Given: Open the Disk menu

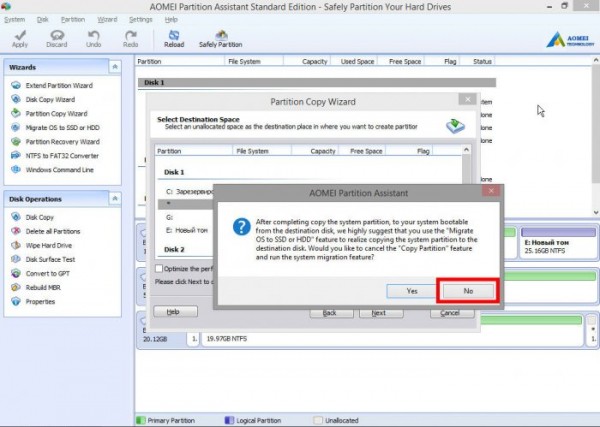Looking at the screenshot, I should click(42, 20).
